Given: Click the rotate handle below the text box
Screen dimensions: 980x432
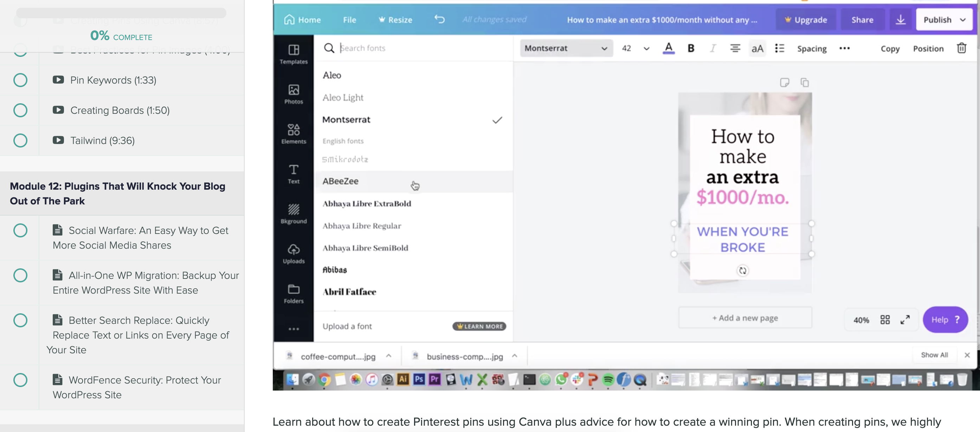Looking at the screenshot, I should pos(743,270).
